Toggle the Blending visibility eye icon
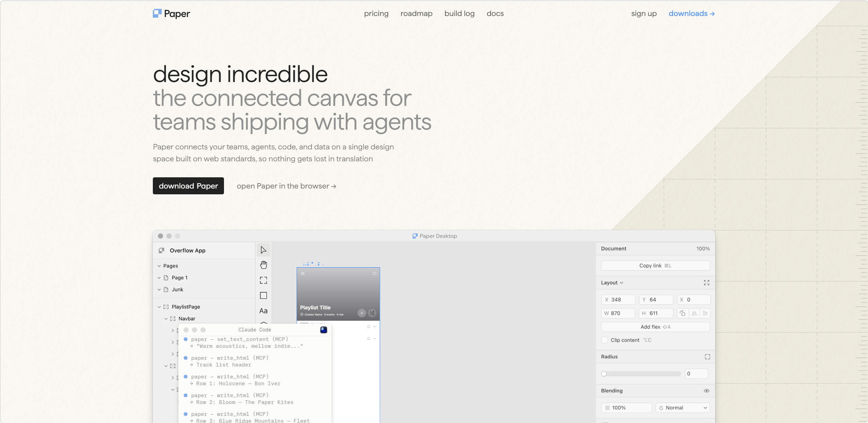Viewport: 868px width, 423px height. pos(707,391)
